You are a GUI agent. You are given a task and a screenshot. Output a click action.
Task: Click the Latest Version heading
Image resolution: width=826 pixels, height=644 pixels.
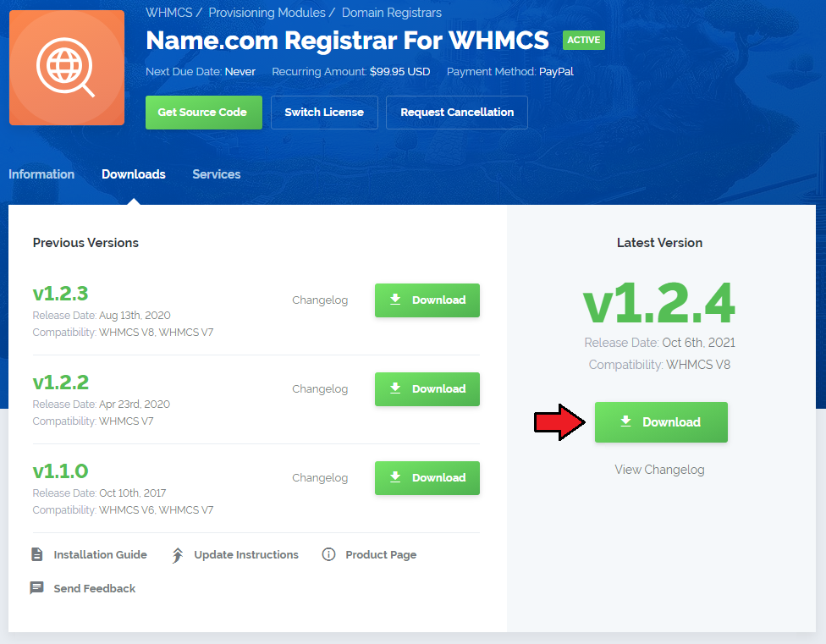659,243
